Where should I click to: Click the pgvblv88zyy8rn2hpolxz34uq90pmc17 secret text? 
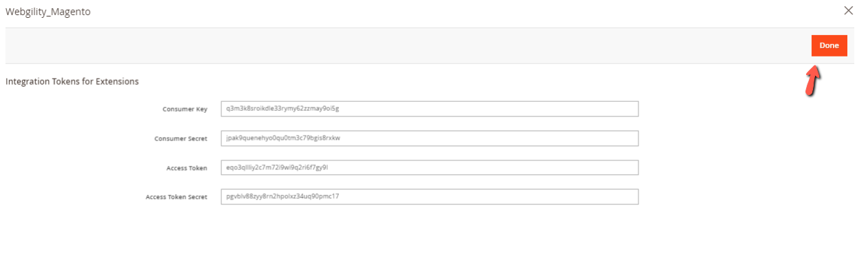click(282, 196)
